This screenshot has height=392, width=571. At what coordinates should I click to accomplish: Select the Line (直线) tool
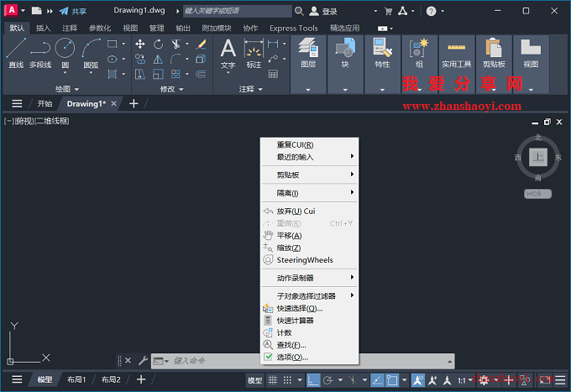16,53
